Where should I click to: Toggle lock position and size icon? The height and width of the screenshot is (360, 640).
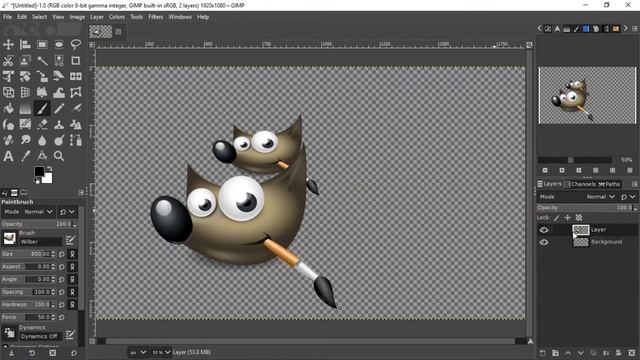tap(567, 218)
